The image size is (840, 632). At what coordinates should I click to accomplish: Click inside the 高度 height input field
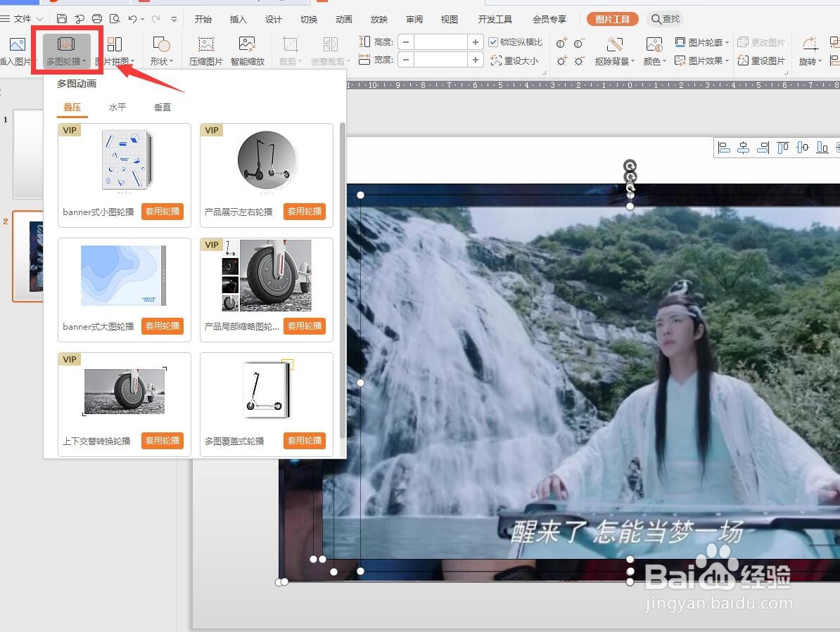tap(440, 41)
